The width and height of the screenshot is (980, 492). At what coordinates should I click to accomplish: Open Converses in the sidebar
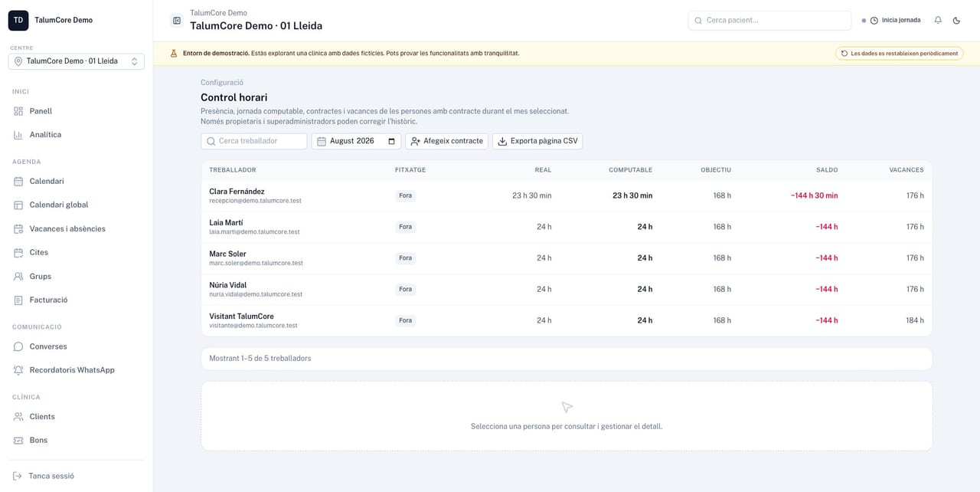[77, 347]
